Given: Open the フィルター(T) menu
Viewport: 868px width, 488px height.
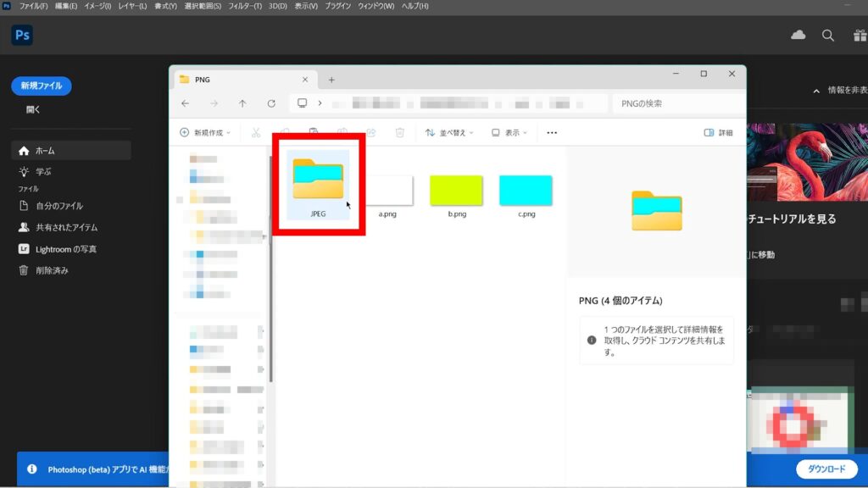Looking at the screenshot, I should (x=245, y=6).
